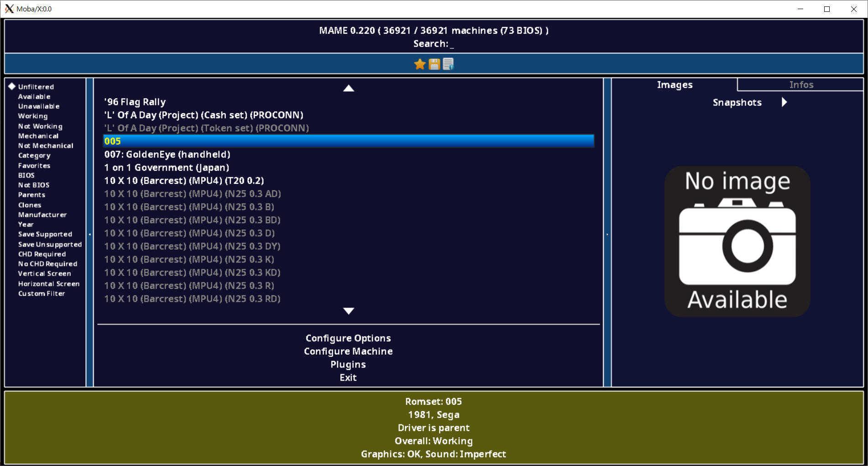Switch to the Images tab
The height and width of the screenshot is (466, 868).
click(x=675, y=85)
